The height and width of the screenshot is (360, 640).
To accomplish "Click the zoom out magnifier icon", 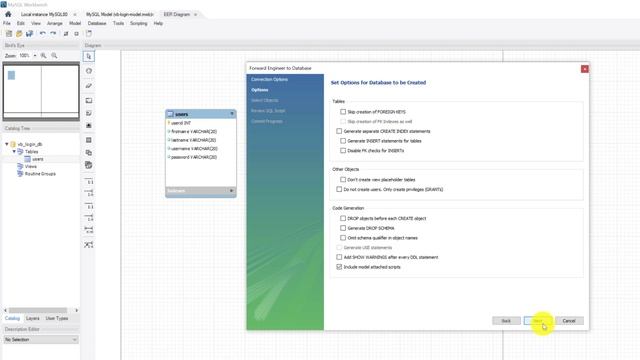I will coord(54,56).
